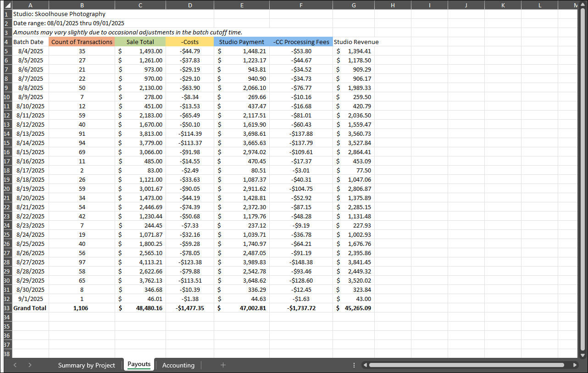Viewport: 588px width, 373px height.
Task: Switch to Summary by Project tab
Action: coord(86,365)
